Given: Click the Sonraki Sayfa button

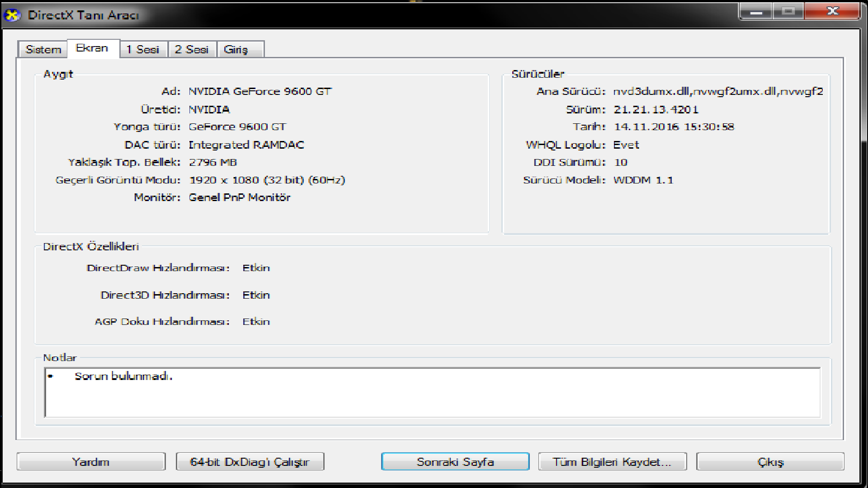Looking at the screenshot, I should (455, 462).
